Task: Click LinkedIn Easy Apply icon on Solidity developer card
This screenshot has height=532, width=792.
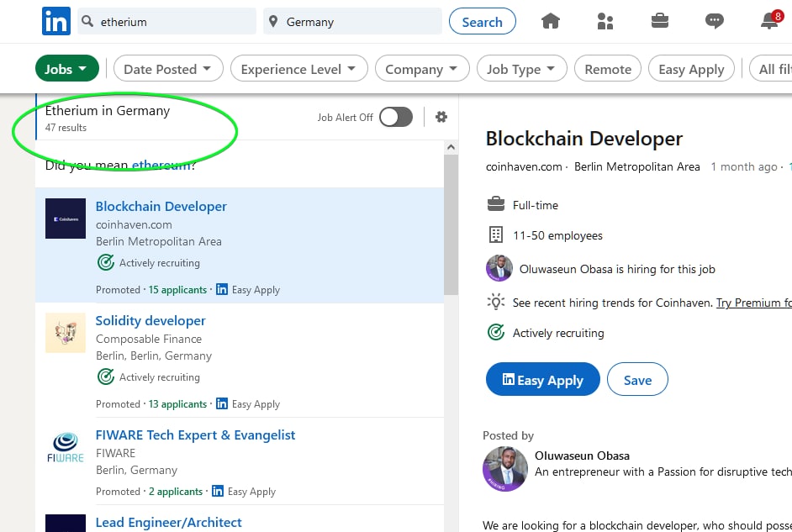Action: tap(222, 403)
